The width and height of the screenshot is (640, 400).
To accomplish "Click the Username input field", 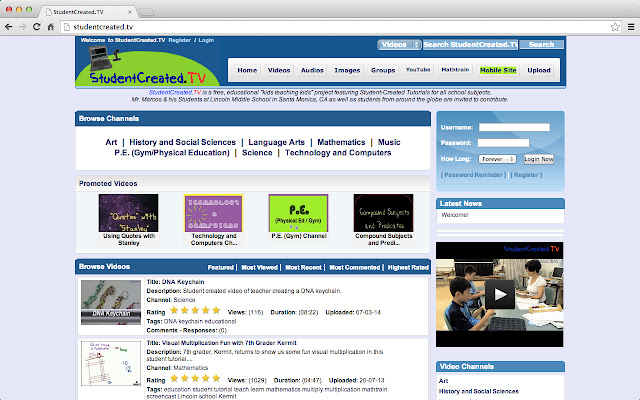I will click(x=514, y=127).
